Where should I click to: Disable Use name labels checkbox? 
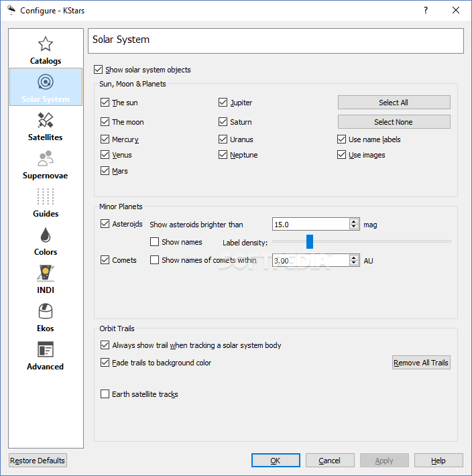click(x=341, y=139)
